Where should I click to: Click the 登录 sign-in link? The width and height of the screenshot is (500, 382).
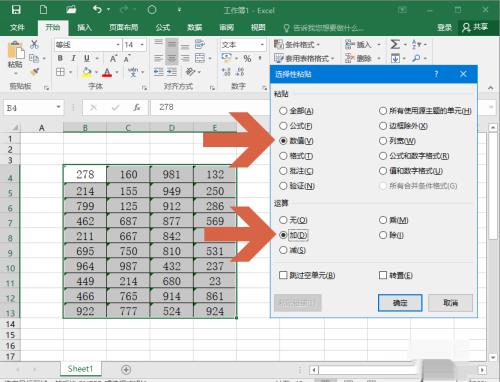tap(445, 27)
